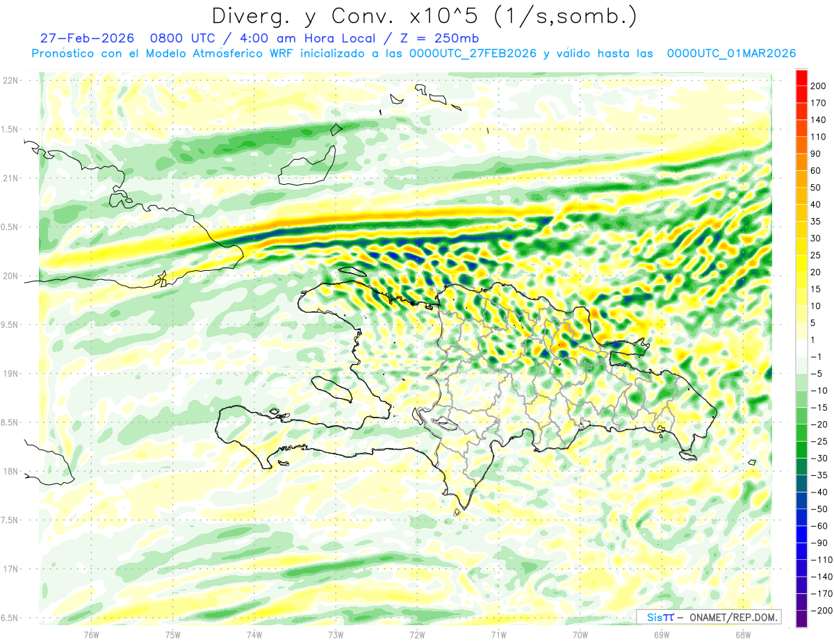
Task: Click the '0000UTC_01MAR2026' valid-until time
Action: [x=731, y=53]
